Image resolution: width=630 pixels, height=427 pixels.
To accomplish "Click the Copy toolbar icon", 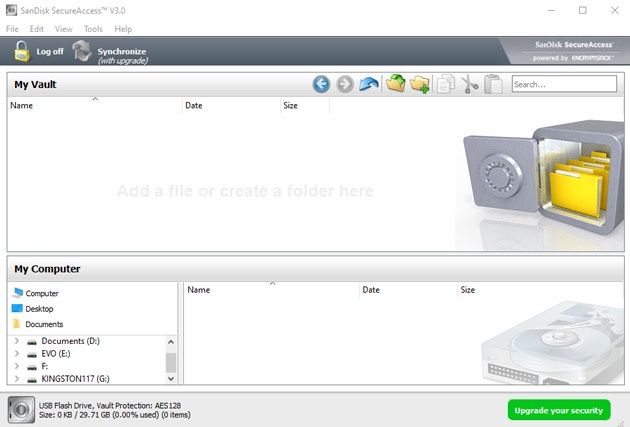I will pyautogui.click(x=446, y=84).
